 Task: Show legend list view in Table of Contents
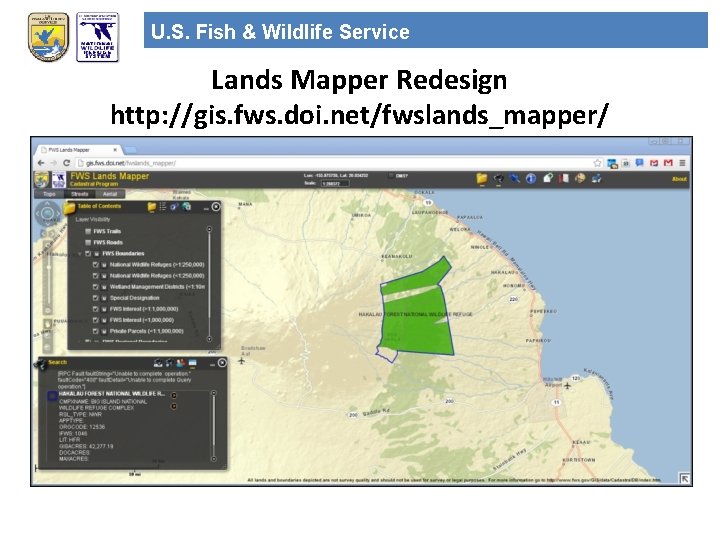[163, 207]
